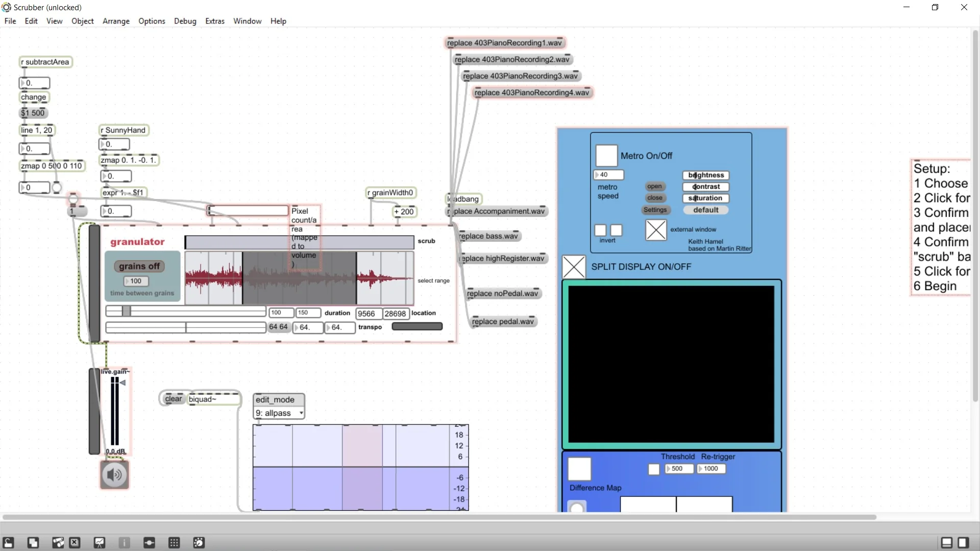Toggle the grains off button

tap(139, 266)
